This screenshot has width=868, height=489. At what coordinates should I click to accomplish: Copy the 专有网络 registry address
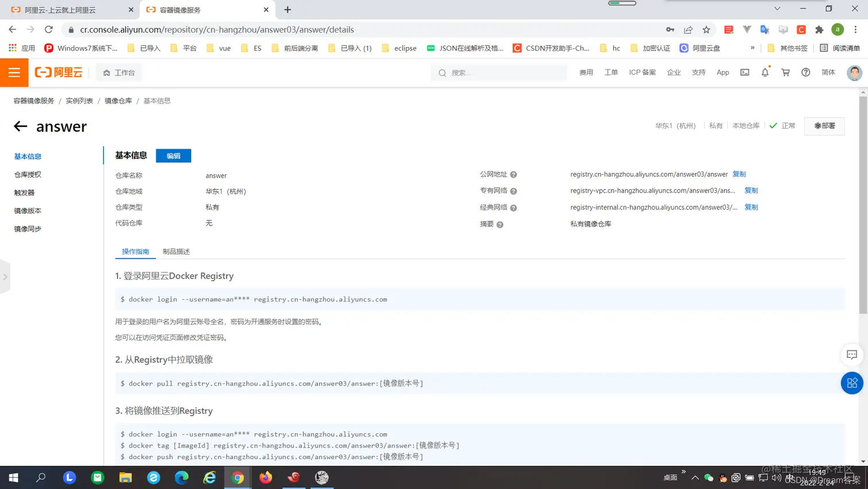click(x=751, y=190)
